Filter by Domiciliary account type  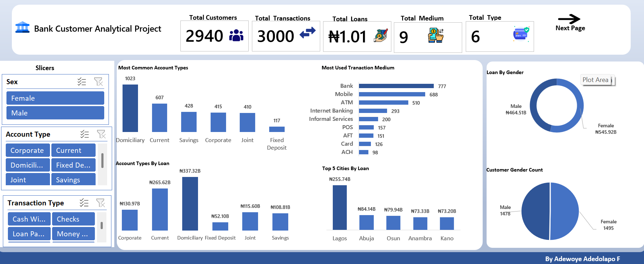(x=28, y=165)
